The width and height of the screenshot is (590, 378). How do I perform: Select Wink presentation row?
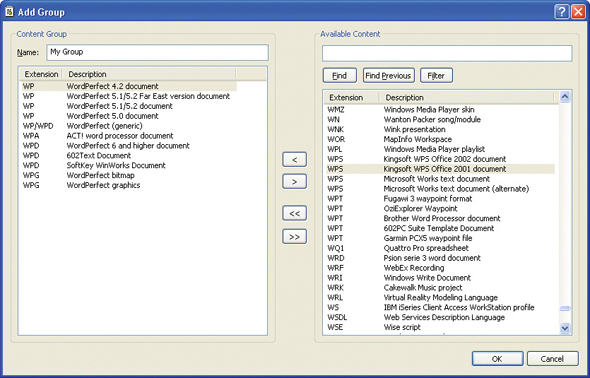(x=440, y=129)
